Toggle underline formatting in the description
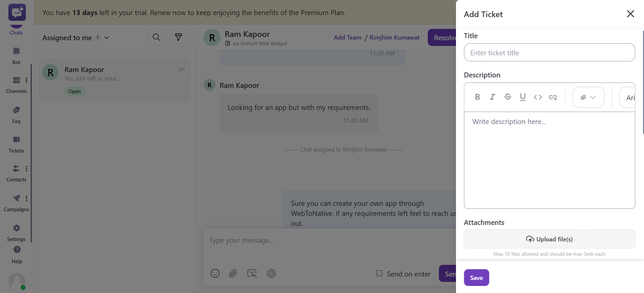The width and height of the screenshot is (644, 293). [522, 97]
